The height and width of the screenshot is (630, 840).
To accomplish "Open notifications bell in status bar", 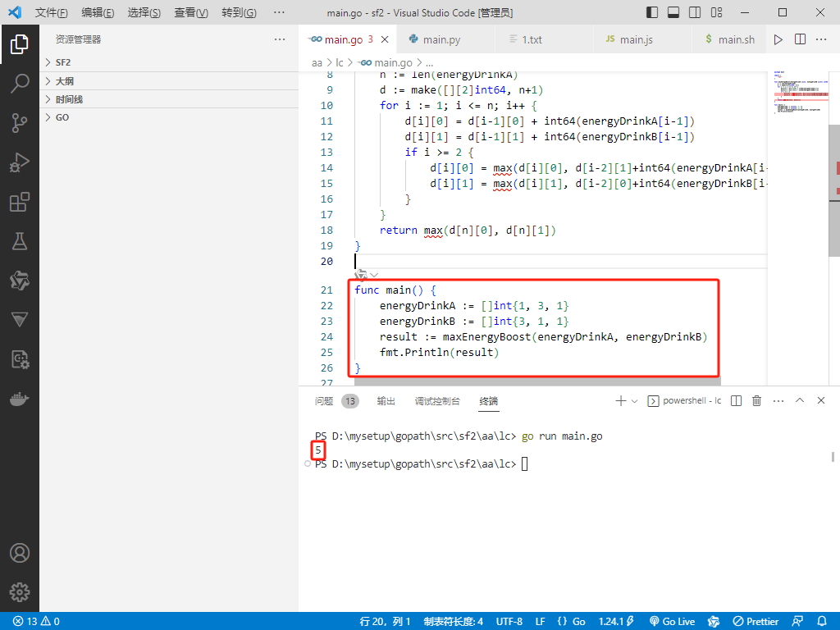I will (822, 622).
